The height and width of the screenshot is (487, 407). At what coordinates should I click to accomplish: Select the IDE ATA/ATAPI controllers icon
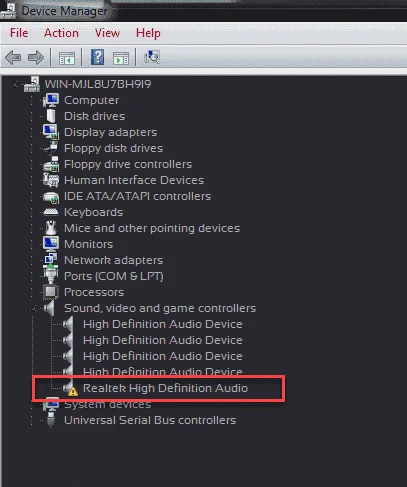(x=51, y=196)
